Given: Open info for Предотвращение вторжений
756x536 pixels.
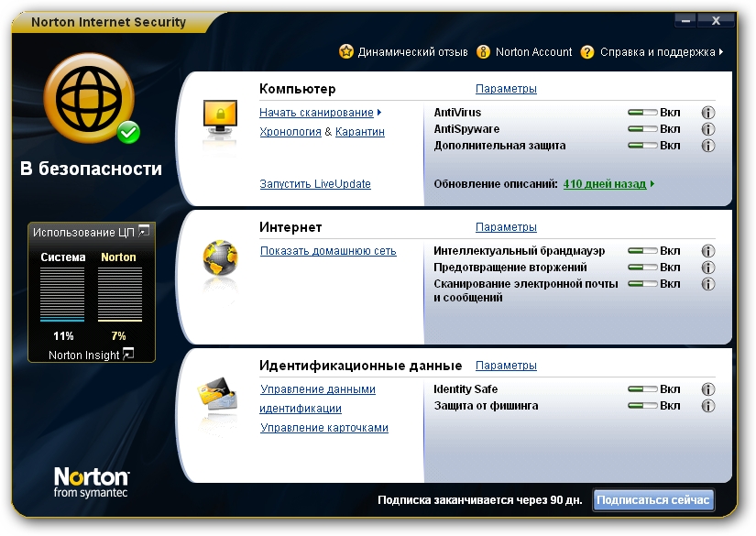Looking at the screenshot, I should pyautogui.click(x=707, y=268).
